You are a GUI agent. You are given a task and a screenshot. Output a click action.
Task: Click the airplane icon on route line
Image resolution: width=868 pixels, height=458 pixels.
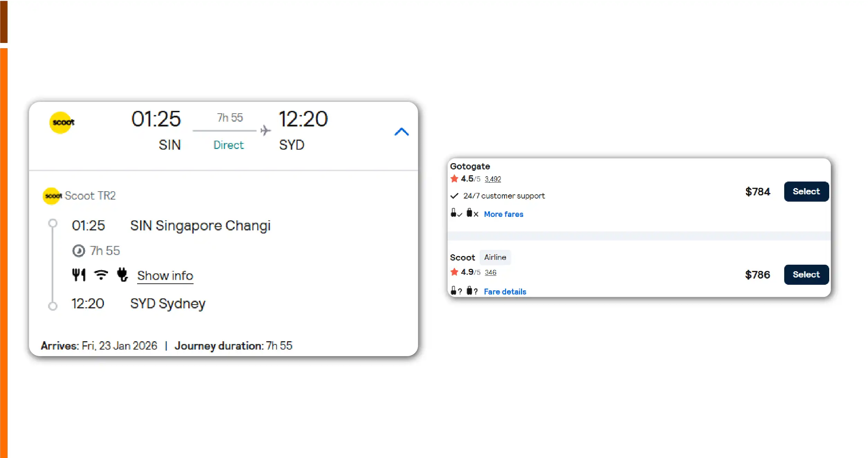coord(266,131)
